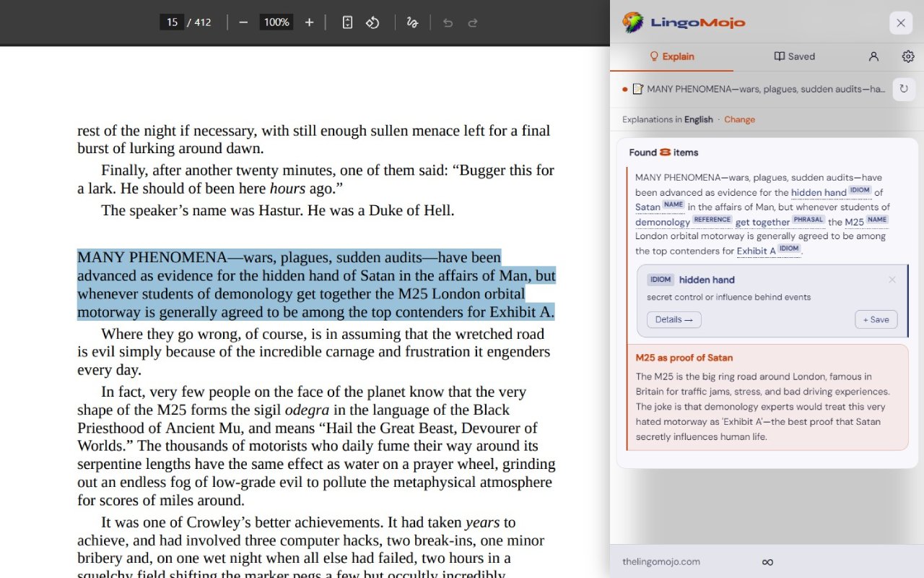924x578 pixels.
Task: Edit the page number field
Action: pos(172,22)
